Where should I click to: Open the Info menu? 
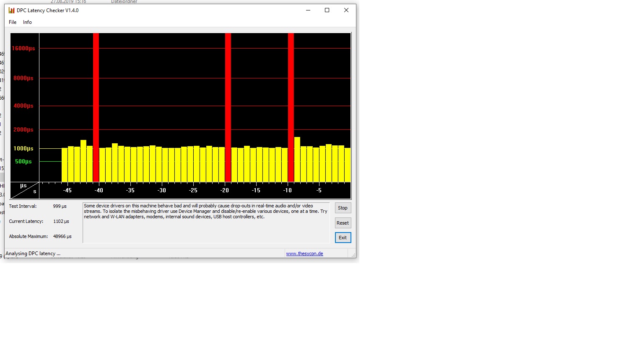27,22
